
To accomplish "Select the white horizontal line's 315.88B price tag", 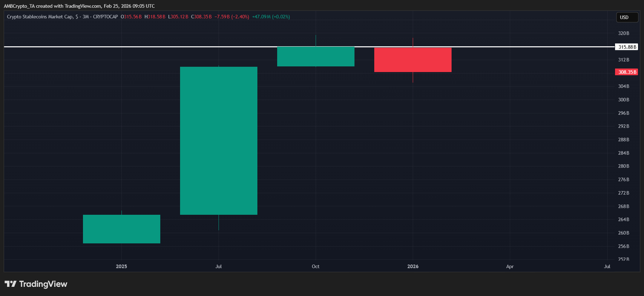I will point(627,47).
